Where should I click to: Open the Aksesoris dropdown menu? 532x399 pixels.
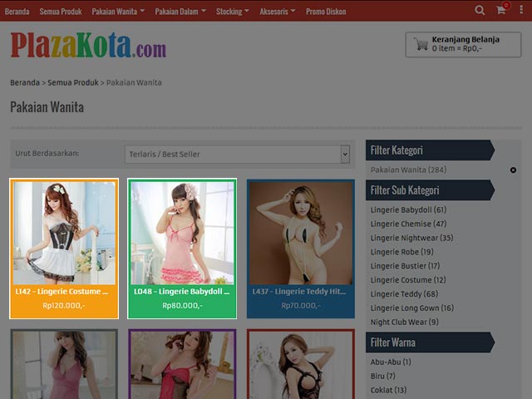(277, 11)
